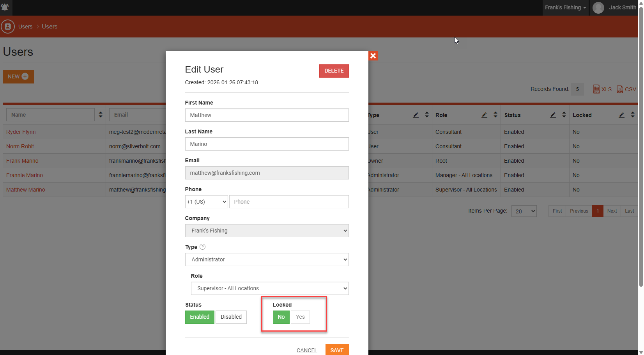This screenshot has height=355, width=644.
Task: Open the Type dropdown showing Administrator
Action: pos(267,259)
